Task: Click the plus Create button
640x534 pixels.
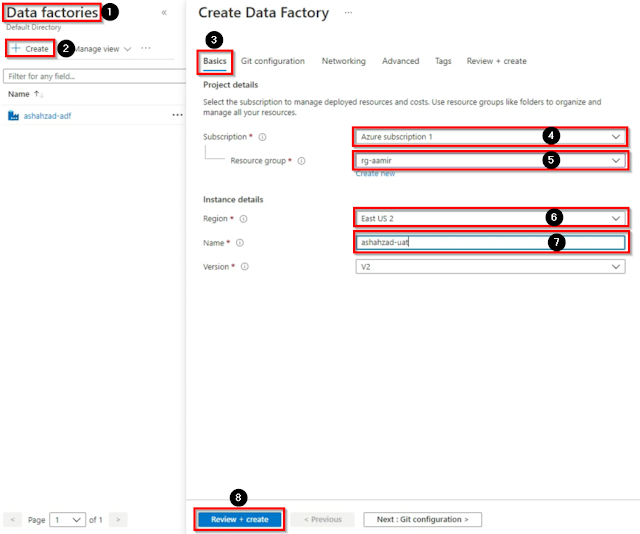Action: pos(30,49)
